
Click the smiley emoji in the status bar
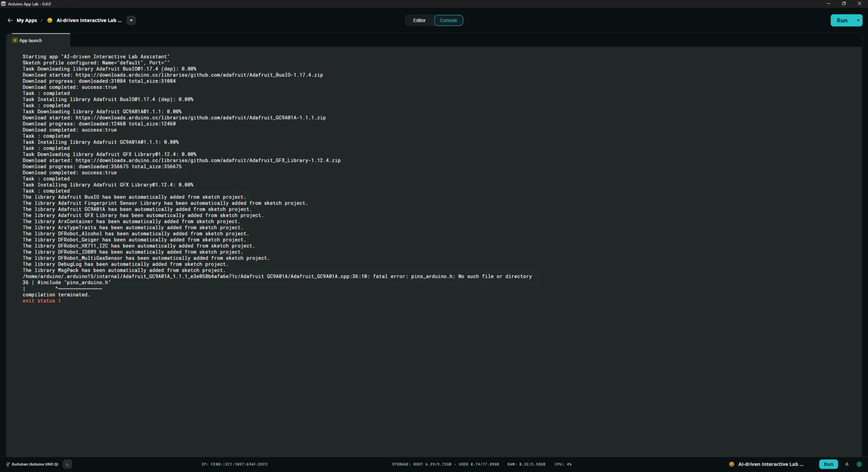pos(732,464)
